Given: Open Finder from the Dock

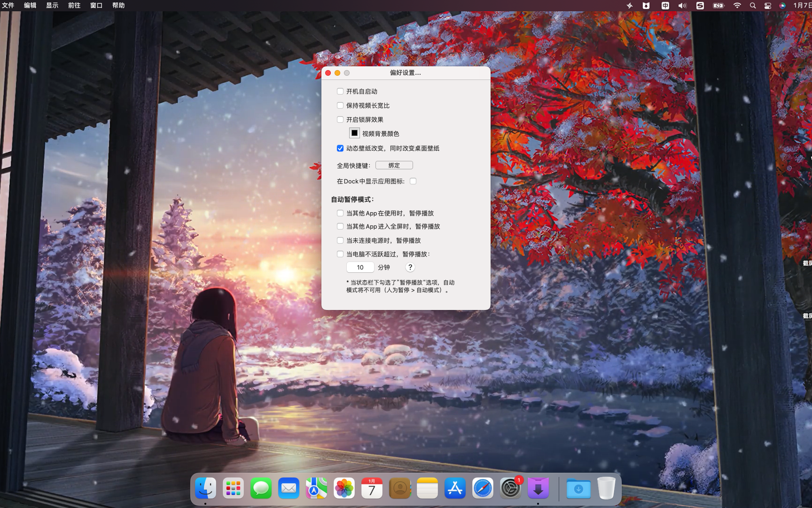Looking at the screenshot, I should [x=205, y=488].
